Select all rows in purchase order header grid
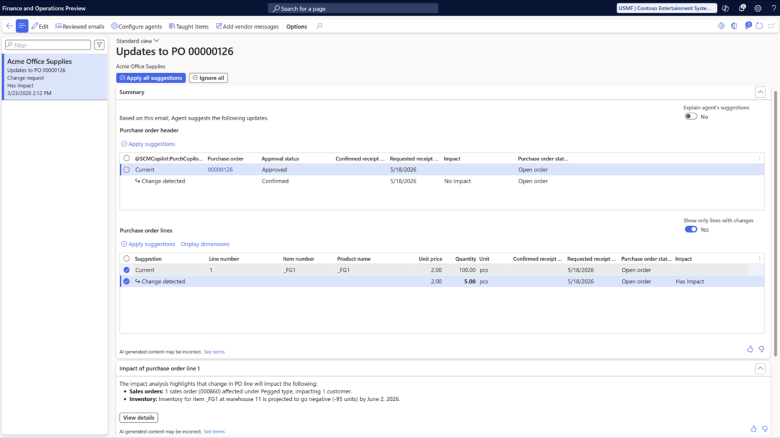This screenshot has height=438, width=780. tap(126, 158)
